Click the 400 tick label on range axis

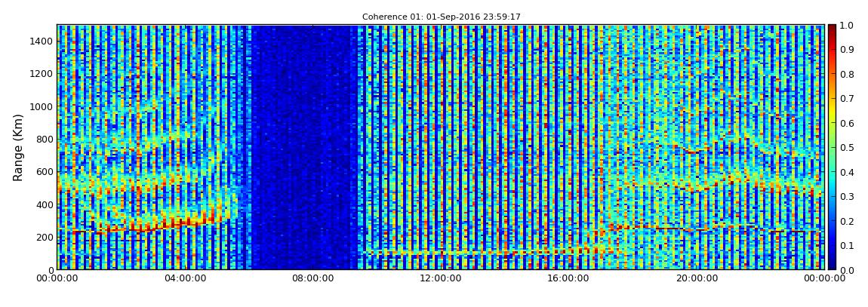click(45, 204)
